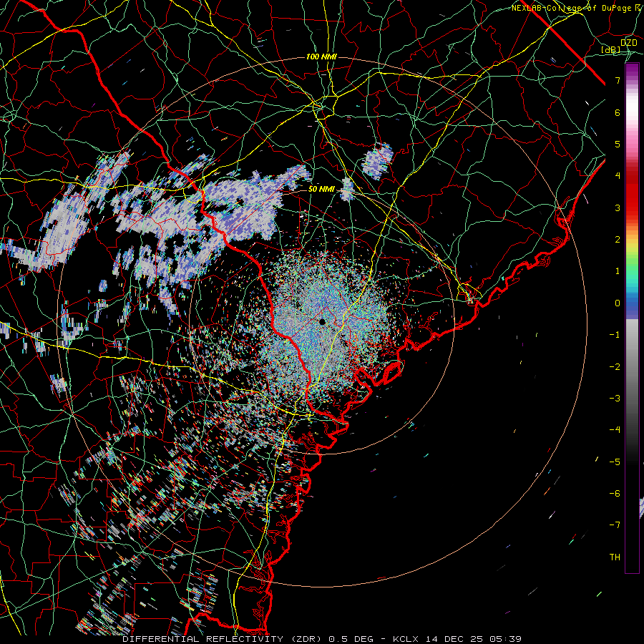644x644 pixels.
Task: Click the "-1" value on the color scale
Action: [615, 335]
